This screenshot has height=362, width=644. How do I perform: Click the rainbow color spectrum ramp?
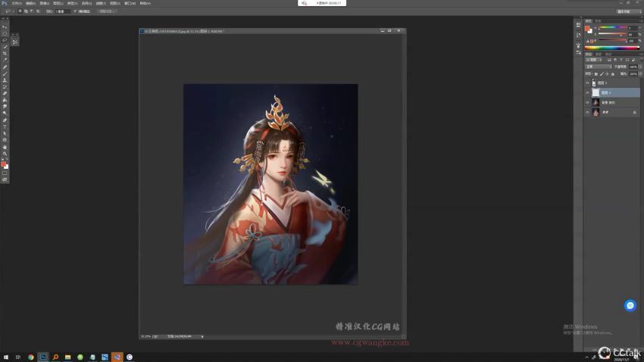[x=612, y=48]
